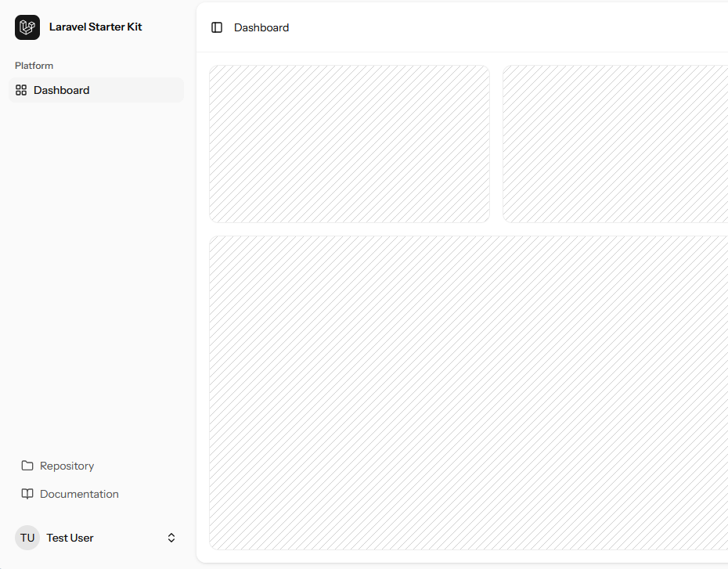Click the large bottom placeholder panel

pyautogui.click(x=468, y=393)
